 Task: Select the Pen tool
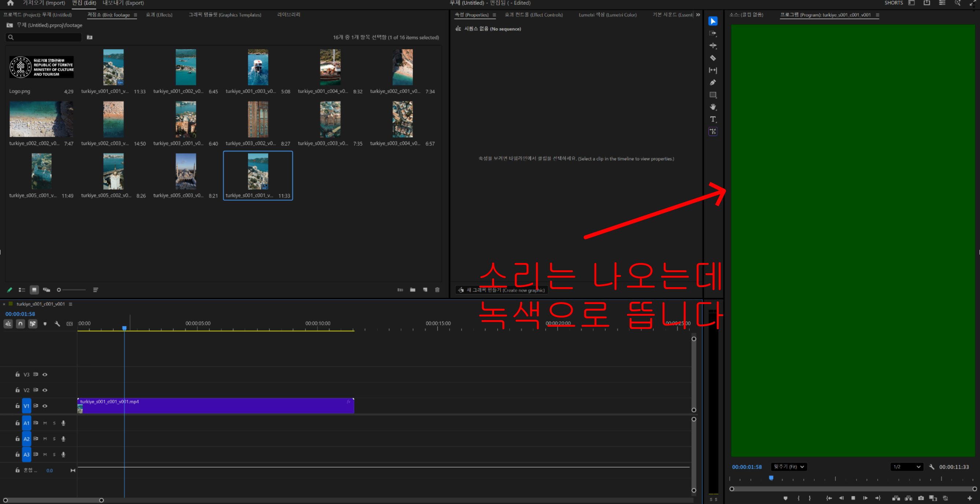click(713, 82)
